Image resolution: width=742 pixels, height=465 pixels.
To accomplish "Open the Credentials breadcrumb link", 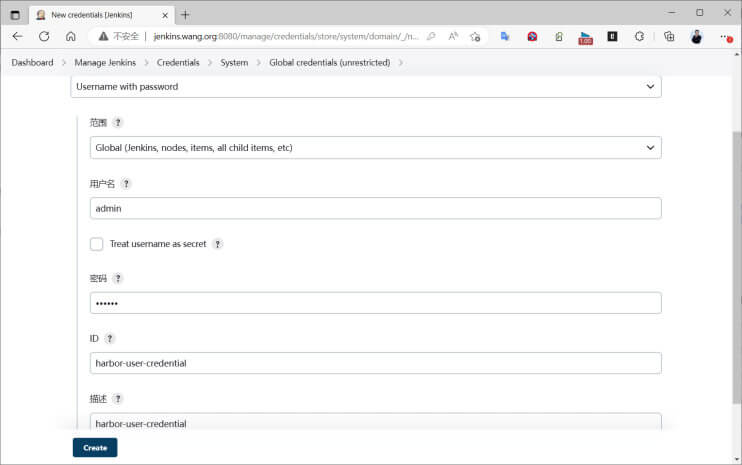I will [x=178, y=62].
